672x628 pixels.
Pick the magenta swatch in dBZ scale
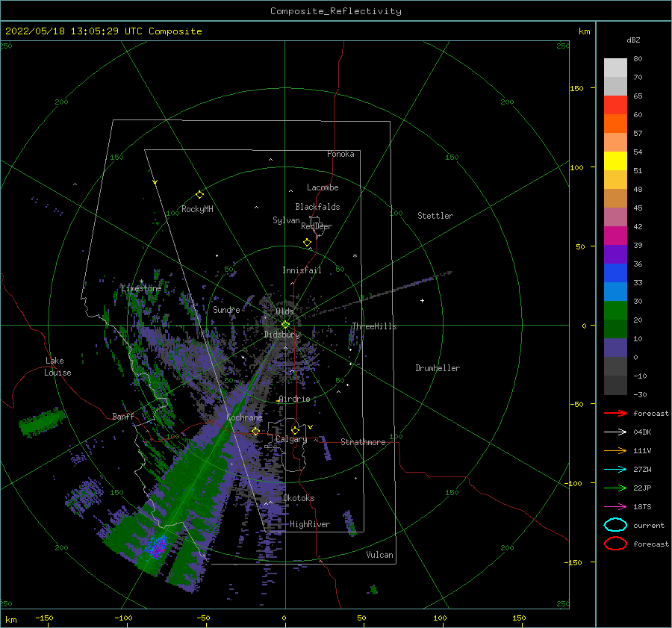(615, 235)
